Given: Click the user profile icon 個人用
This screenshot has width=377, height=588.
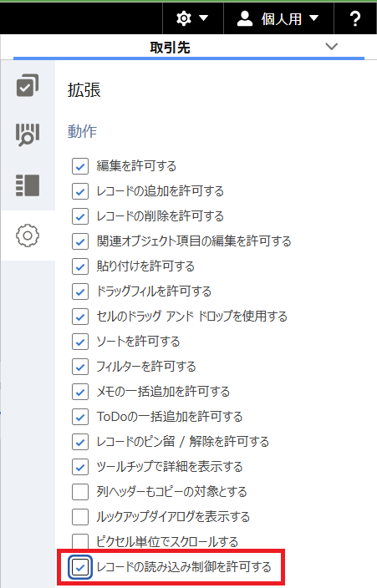Looking at the screenshot, I should point(245,18).
